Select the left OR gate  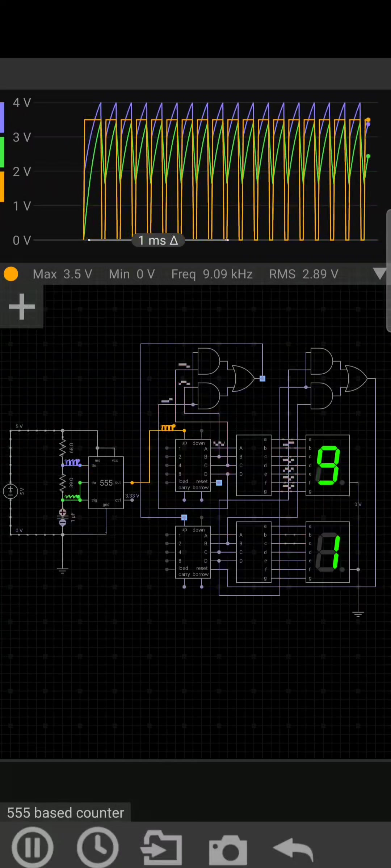pyautogui.click(x=243, y=378)
